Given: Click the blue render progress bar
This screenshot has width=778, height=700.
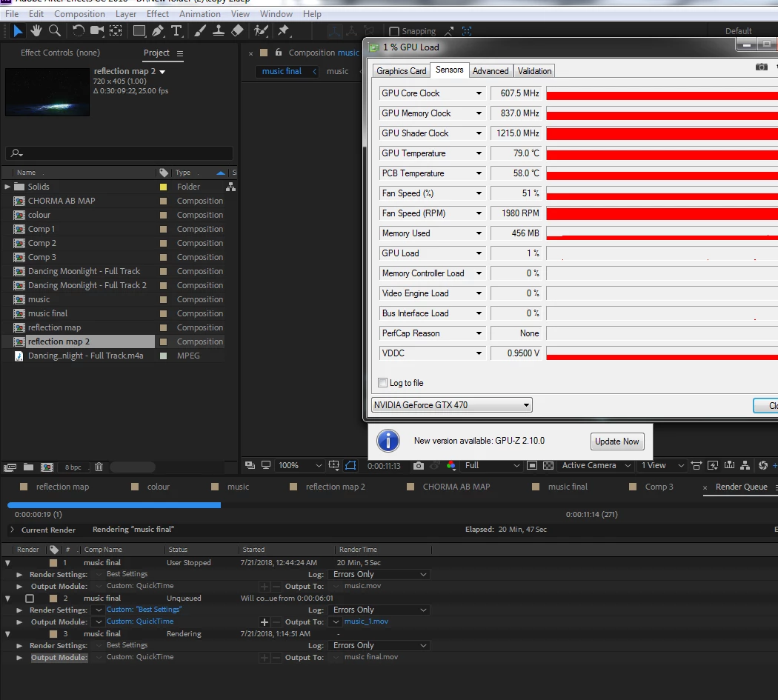Looking at the screenshot, I should pos(114,505).
